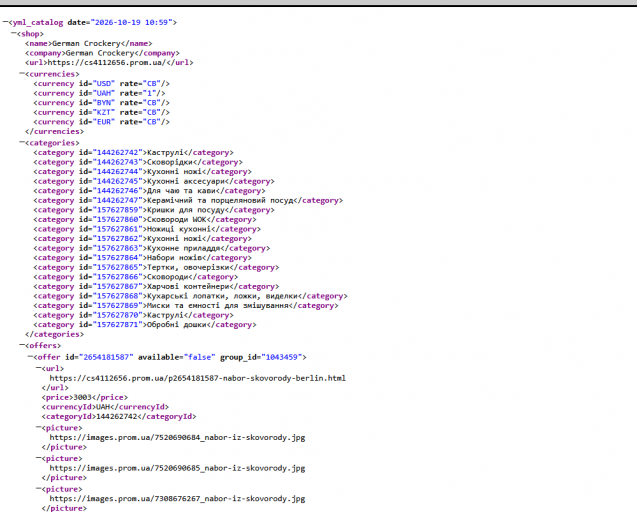The height and width of the screenshot is (512, 637).
Task: Click image URL 7520690685_nabor-iz-skovorody.jpg
Action: 177,468
